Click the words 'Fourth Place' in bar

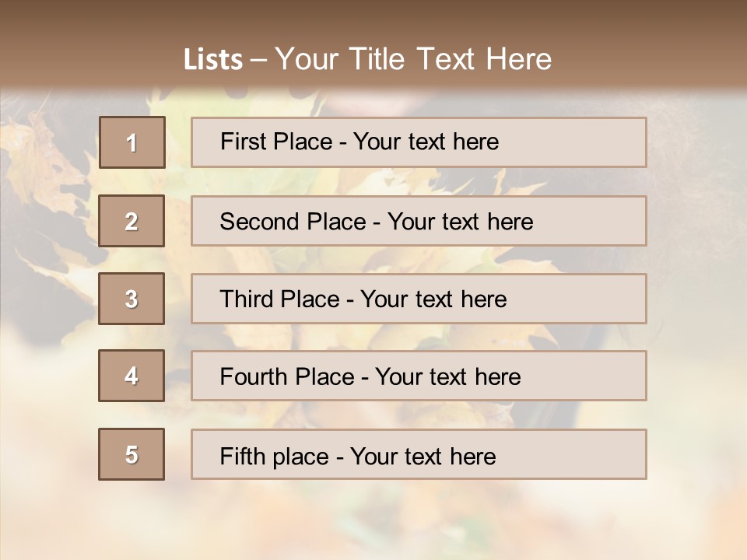(x=287, y=376)
